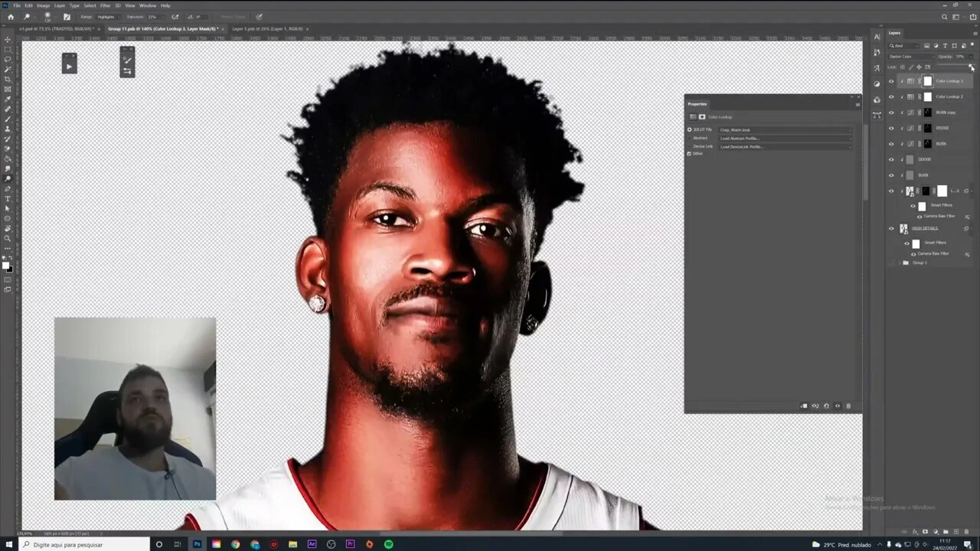This screenshot has height=551, width=980.
Task: Click the Opacity value field in Layers panel
Action: click(x=960, y=57)
